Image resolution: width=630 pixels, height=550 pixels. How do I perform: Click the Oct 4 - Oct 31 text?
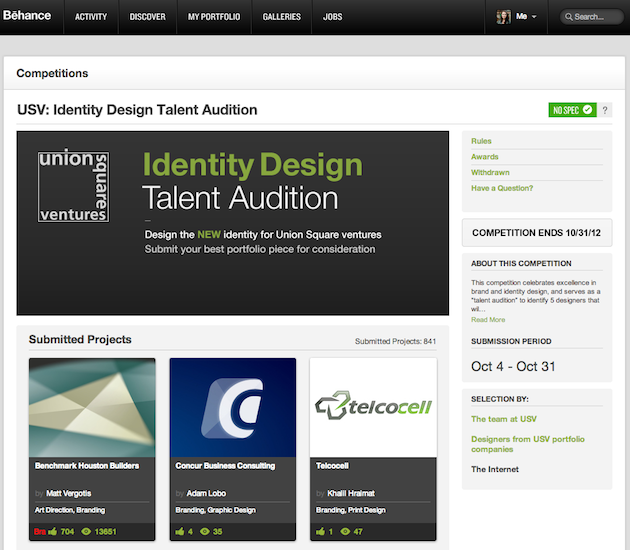click(513, 366)
